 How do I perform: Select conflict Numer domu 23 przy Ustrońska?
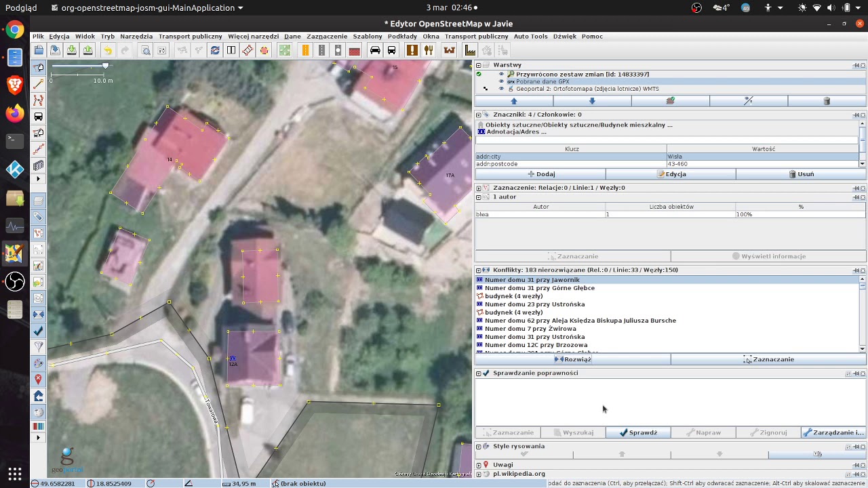tap(667, 304)
